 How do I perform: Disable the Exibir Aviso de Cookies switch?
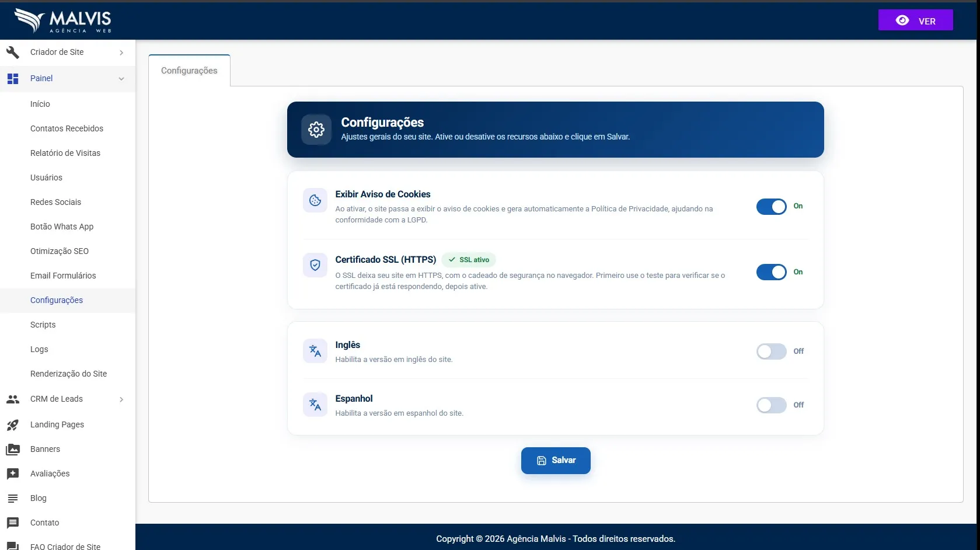(x=772, y=207)
